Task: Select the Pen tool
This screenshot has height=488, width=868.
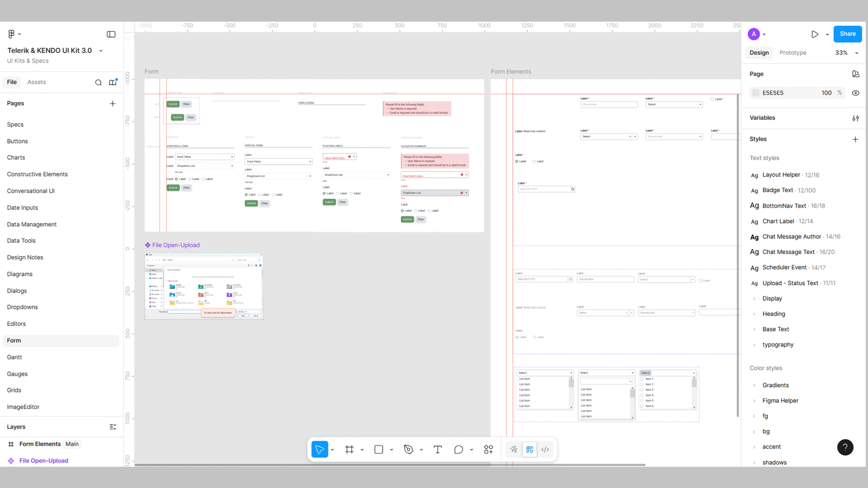Action: [x=408, y=449]
